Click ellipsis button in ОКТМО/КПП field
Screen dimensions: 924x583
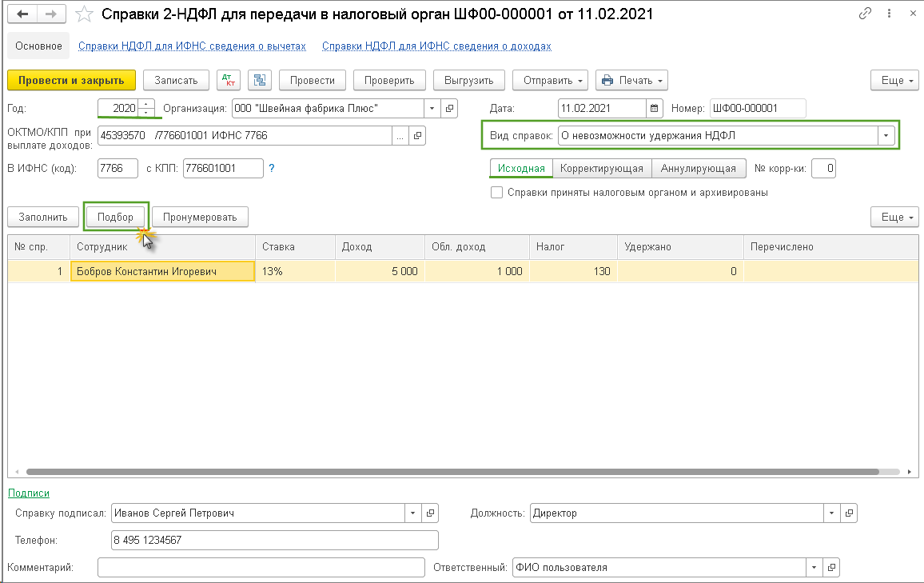pyautogui.click(x=400, y=136)
